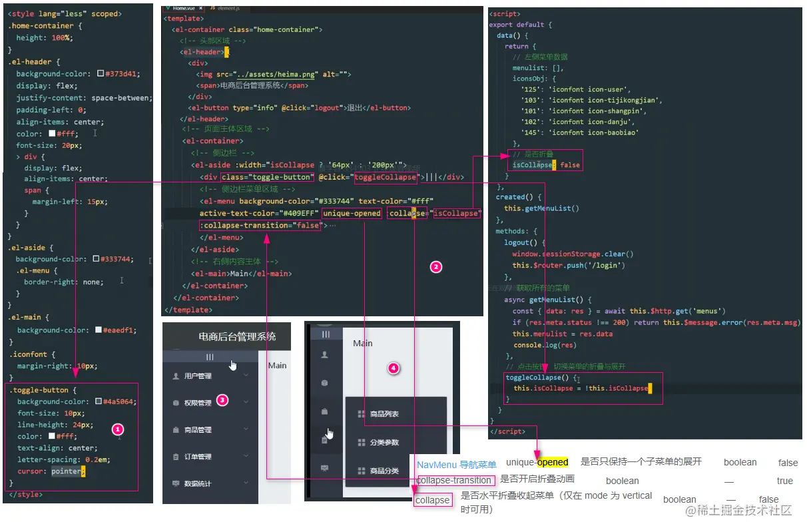Click the cube icon in collapsed sidebar
This screenshot has height=532, width=807.
coord(325,383)
